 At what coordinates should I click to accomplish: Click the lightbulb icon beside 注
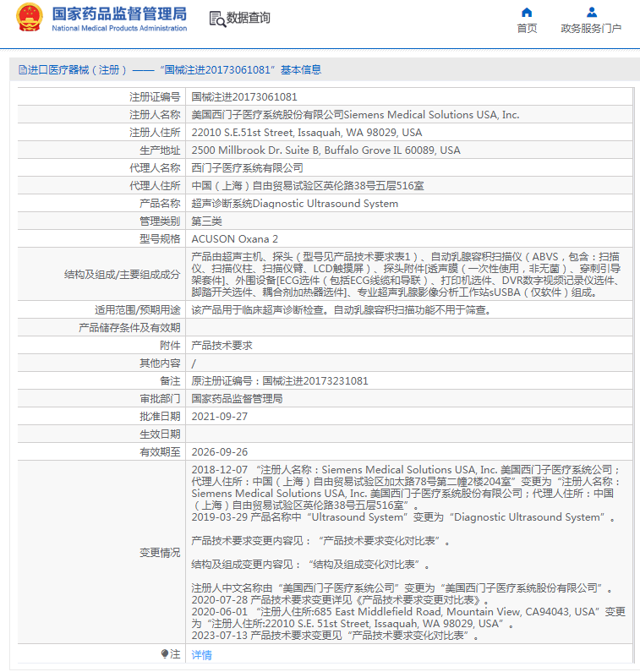point(165,653)
